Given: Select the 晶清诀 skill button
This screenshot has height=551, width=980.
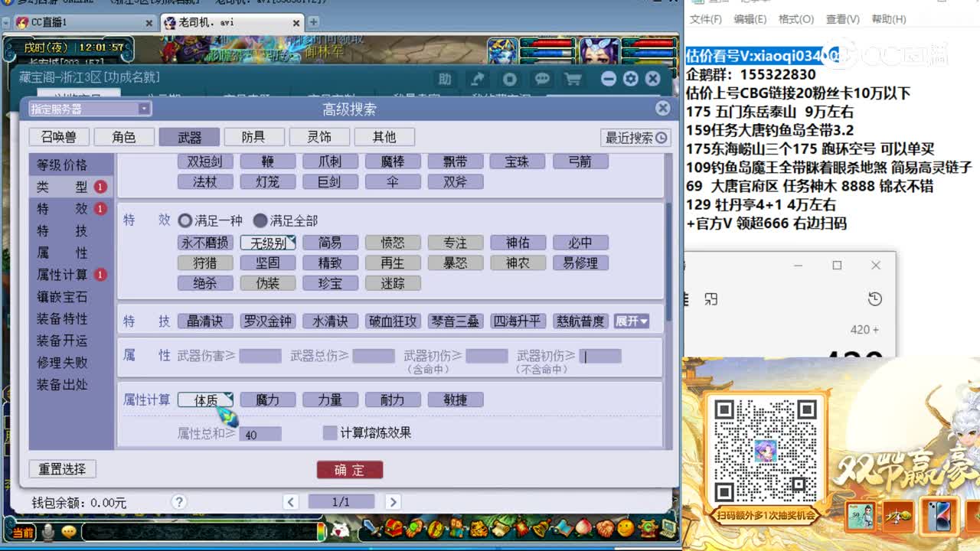Looking at the screenshot, I should point(205,321).
